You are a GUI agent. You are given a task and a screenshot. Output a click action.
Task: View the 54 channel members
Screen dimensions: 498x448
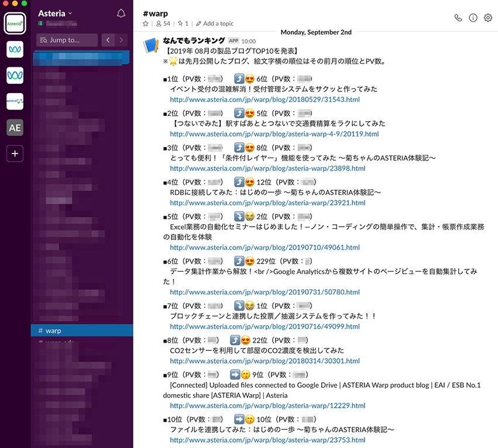click(163, 23)
